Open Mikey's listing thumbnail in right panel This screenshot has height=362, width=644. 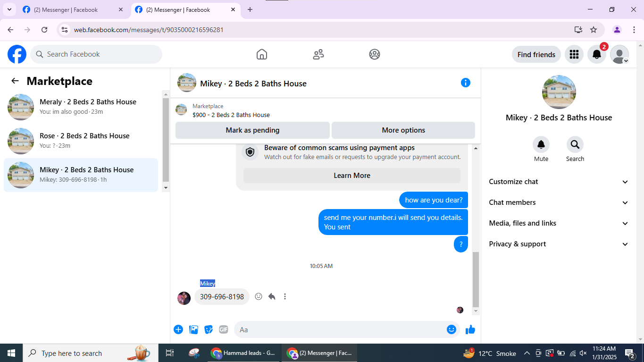tap(559, 92)
